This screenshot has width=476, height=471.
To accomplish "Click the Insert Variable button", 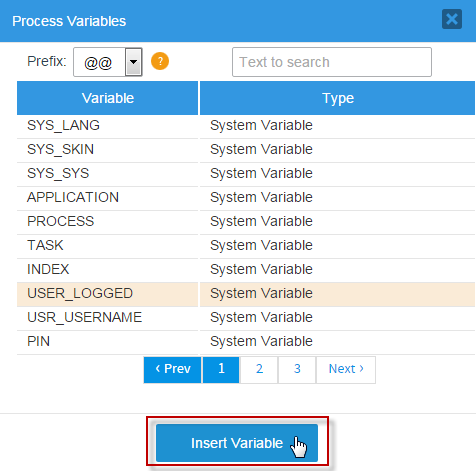I will 237,443.
